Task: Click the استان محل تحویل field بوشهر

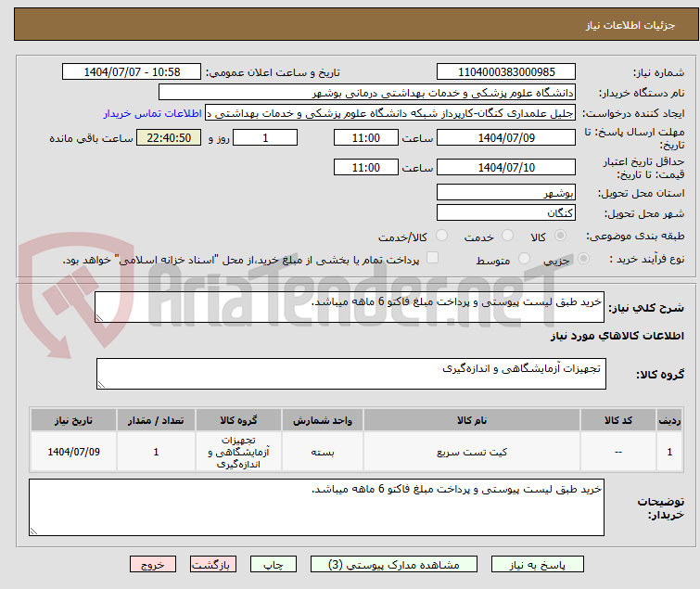Action: (506, 192)
